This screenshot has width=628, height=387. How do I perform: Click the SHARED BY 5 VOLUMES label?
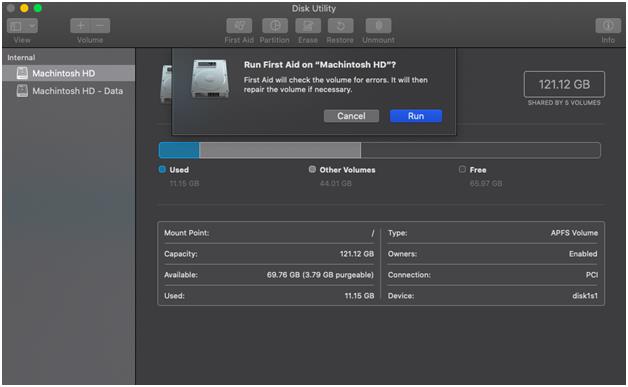564,103
